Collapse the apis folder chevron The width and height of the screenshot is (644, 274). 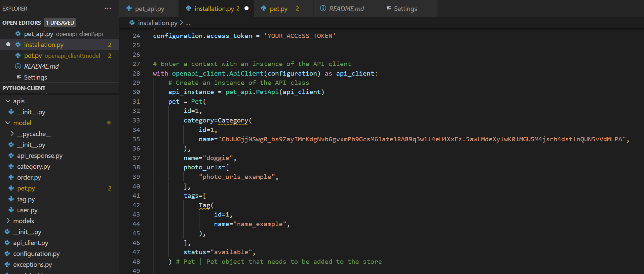(x=8, y=101)
